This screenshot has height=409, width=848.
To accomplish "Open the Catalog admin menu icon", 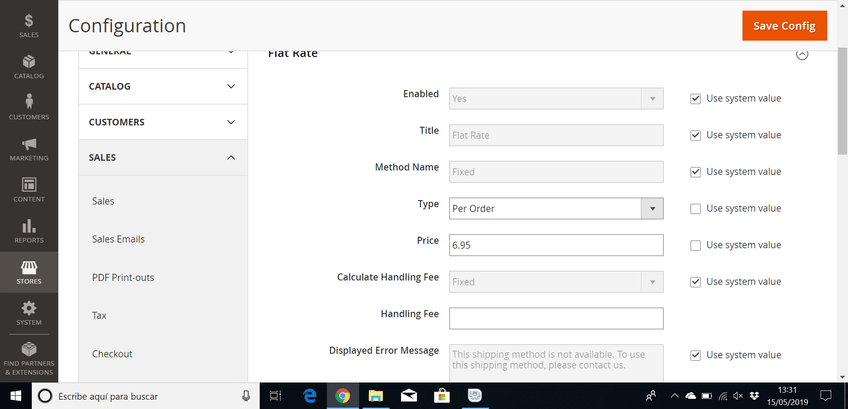I will tap(28, 66).
